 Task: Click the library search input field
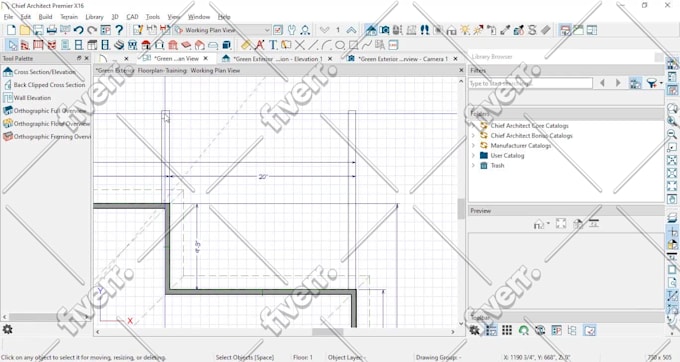tap(530, 83)
